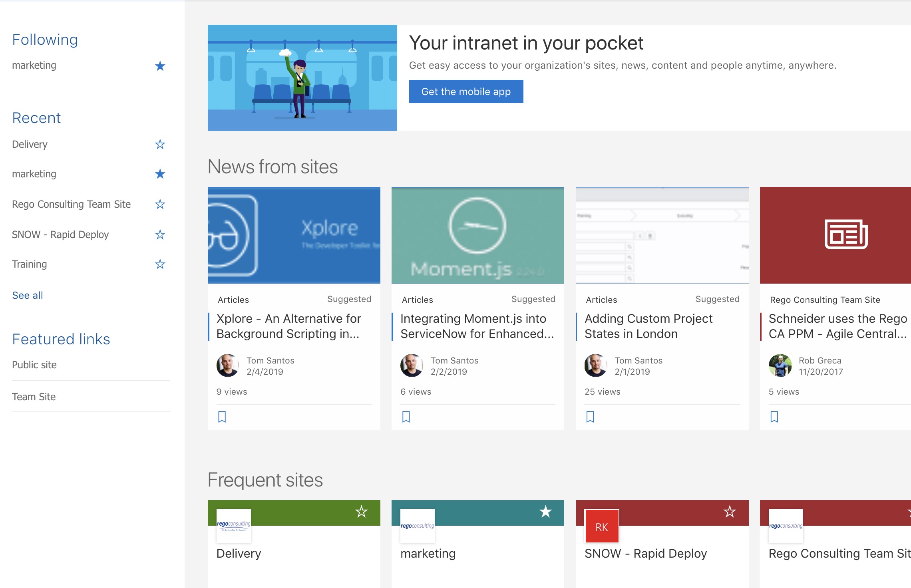This screenshot has height=588, width=911.
Task: Open marketing in Recent list
Action: [34, 174]
